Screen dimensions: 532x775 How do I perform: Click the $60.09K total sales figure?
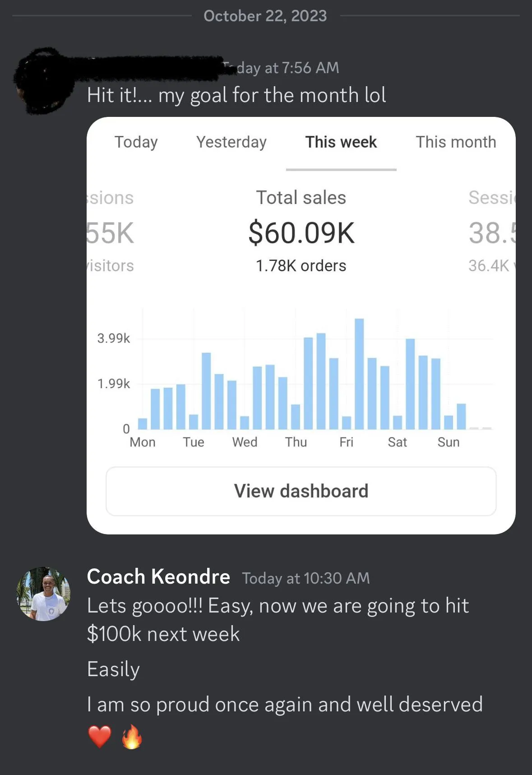pos(301,233)
